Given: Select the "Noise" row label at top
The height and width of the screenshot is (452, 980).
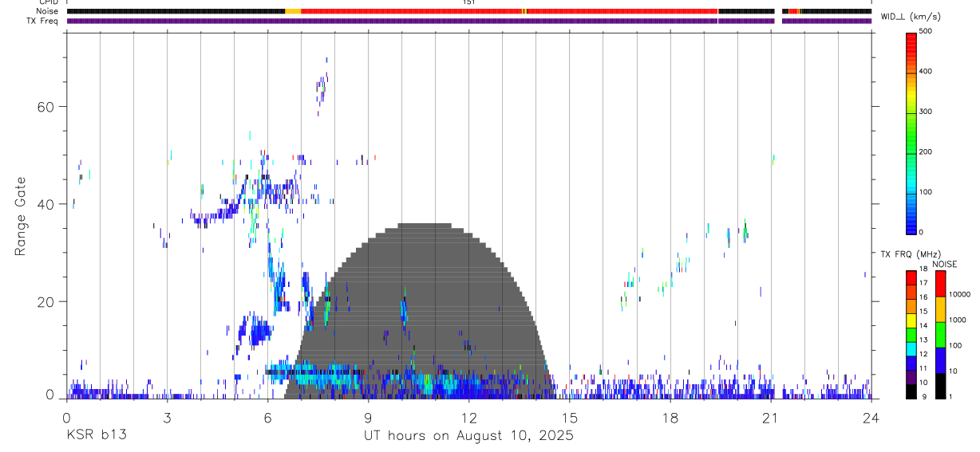Looking at the screenshot, I should [45, 11].
